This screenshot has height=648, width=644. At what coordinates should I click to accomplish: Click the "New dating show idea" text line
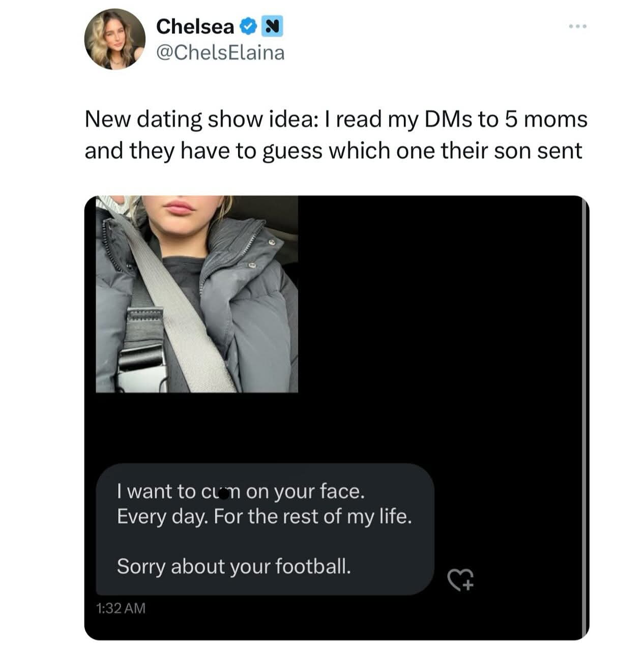click(x=336, y=120)
